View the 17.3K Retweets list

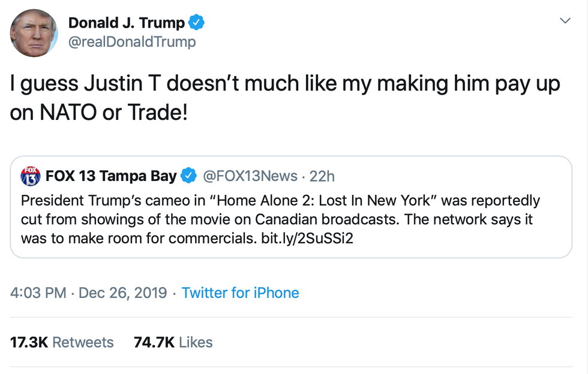point(62,342)
